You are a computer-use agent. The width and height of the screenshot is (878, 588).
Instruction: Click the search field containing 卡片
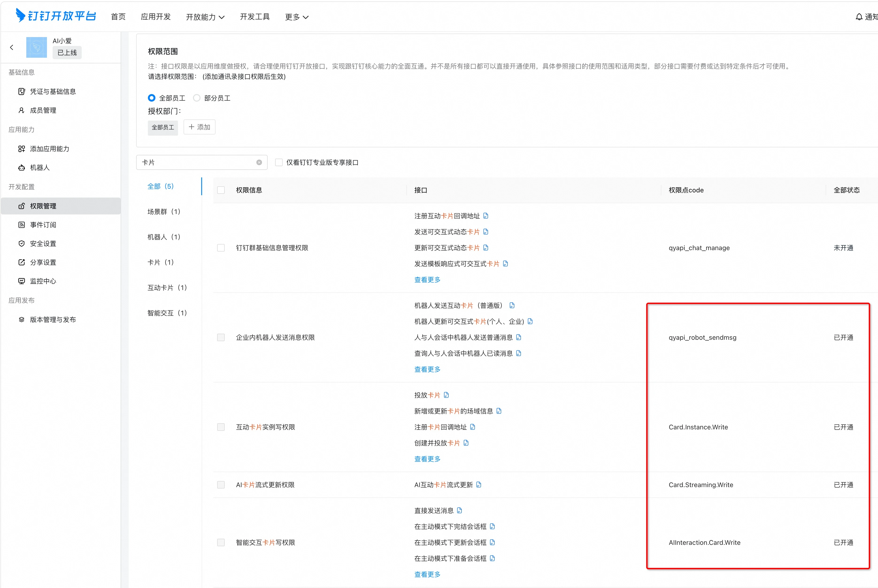click(202, 162)
